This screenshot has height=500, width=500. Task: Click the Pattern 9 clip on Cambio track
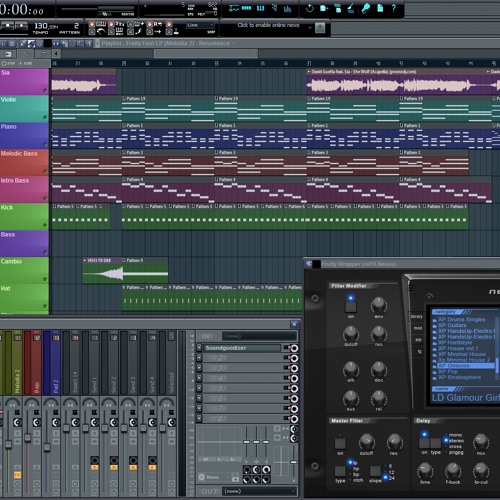point(145,272)
